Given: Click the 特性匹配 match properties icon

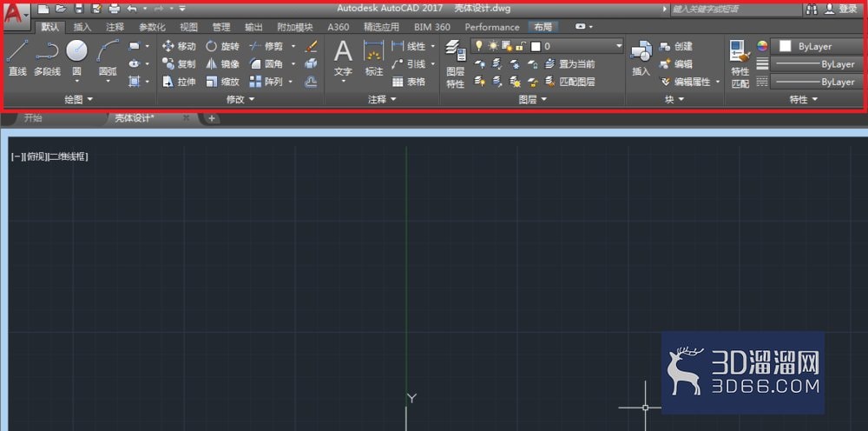Looking at the screenshot, I should pyautogui.click(x=740, y=63).
